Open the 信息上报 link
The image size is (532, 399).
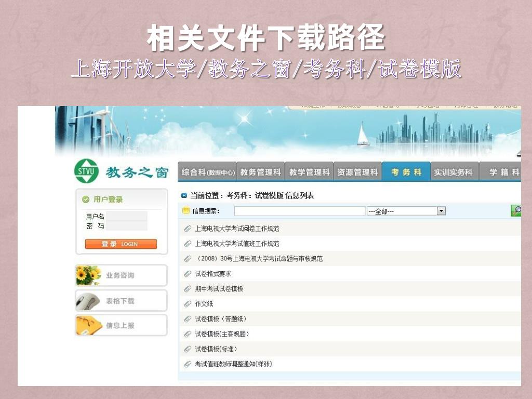click(121, 325)
